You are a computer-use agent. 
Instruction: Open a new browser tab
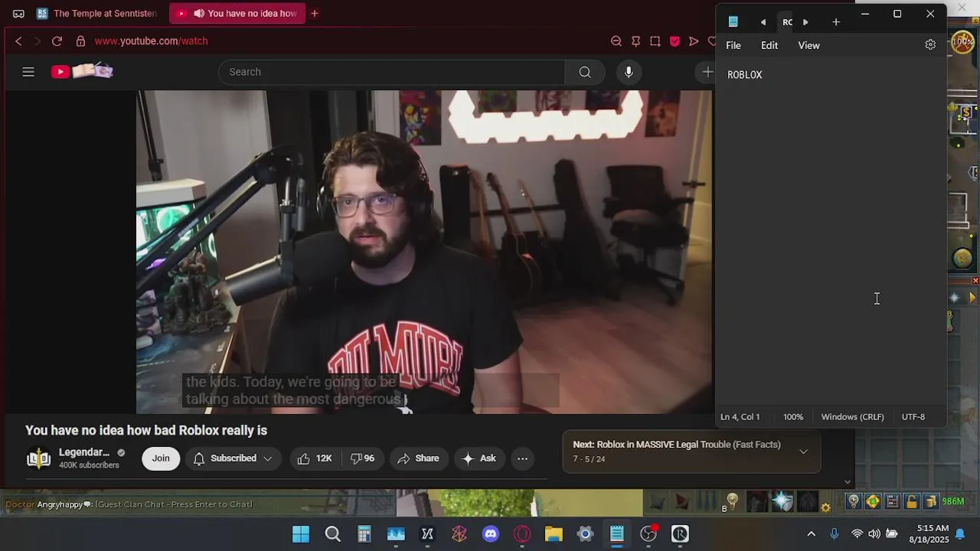point(315,14)
